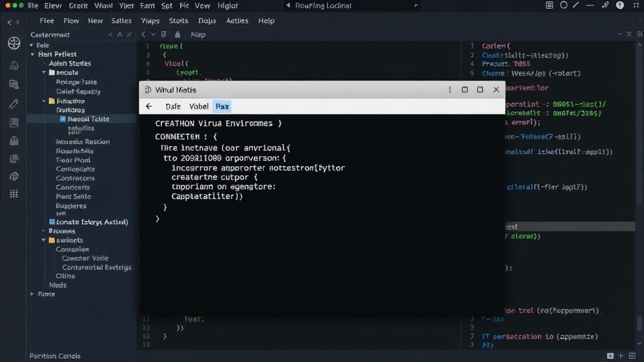Expand the Aateit Stottes tree node
Viewport: 644px width, 362px height.
click(45, 63)
